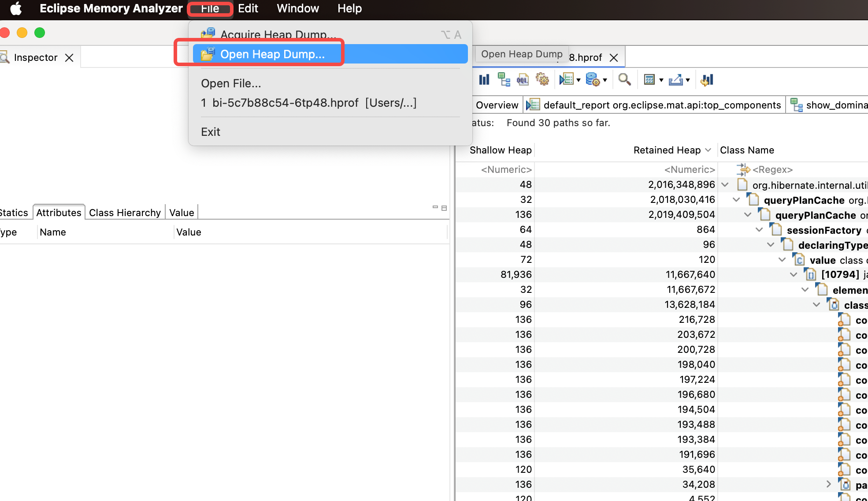Viewport: 868px width, 501px height.
Task: Open the Run Expert System Test dropdown arrow
Action: coord(579,80)
